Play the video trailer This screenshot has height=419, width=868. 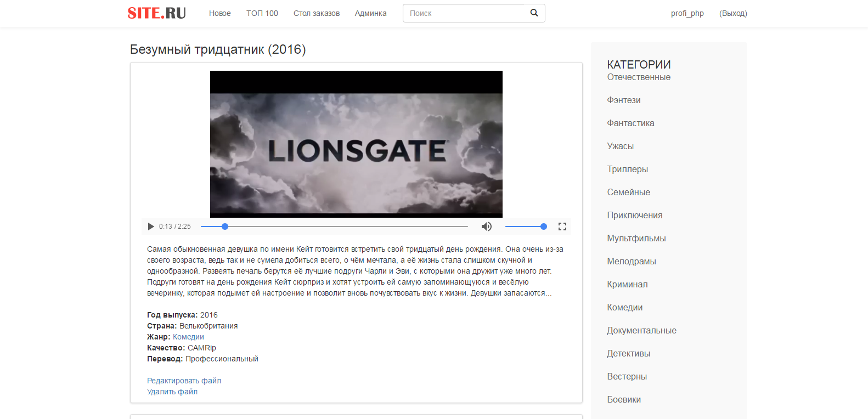151,227
